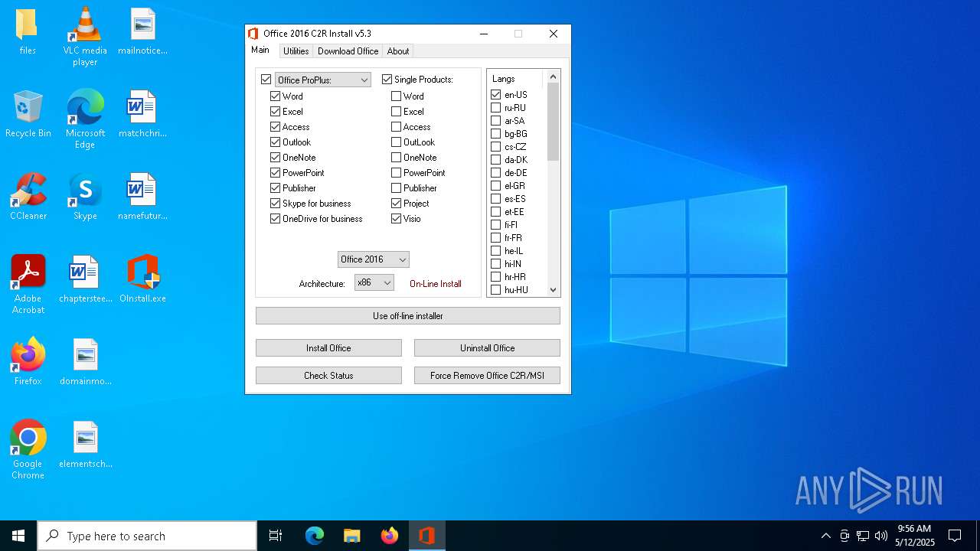Switch to the Main tab

[260, 51]
